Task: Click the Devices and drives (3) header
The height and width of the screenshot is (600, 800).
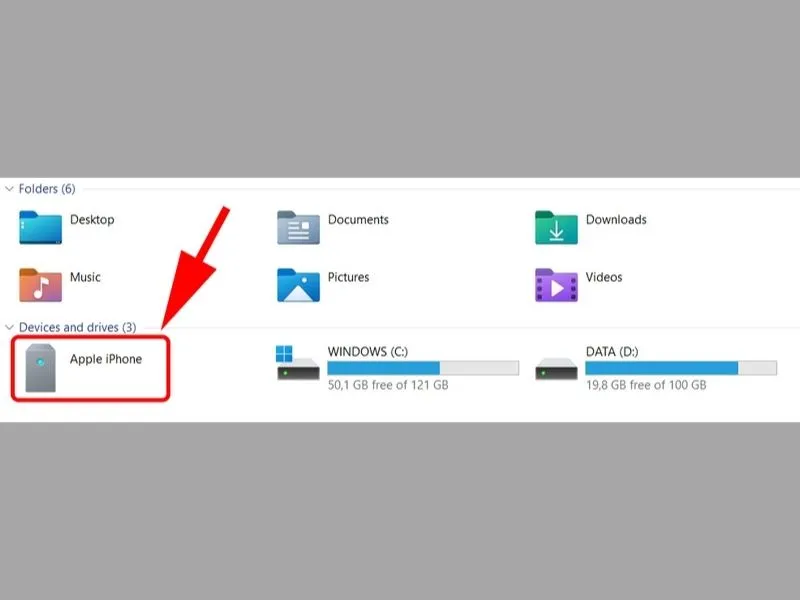Action: [x=78, y=327]
